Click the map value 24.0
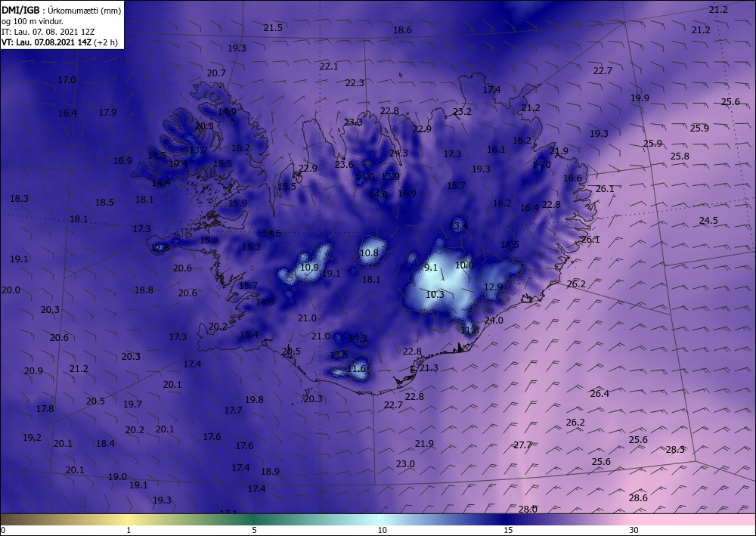The image size is (756, 536). coord(494,320)
